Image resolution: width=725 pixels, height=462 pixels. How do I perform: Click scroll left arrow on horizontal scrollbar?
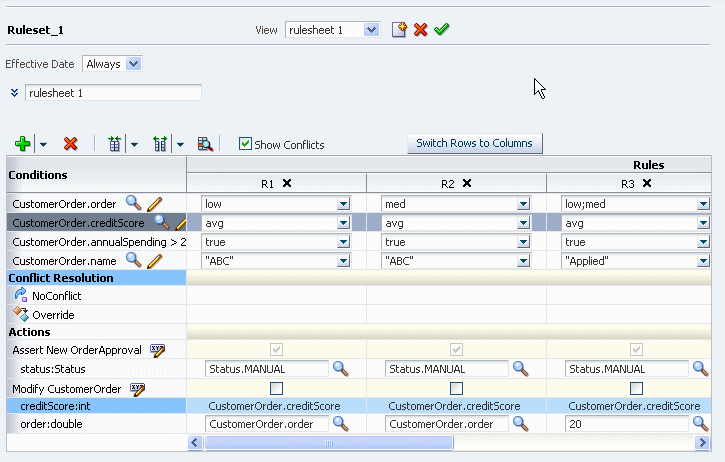point(195,443)
